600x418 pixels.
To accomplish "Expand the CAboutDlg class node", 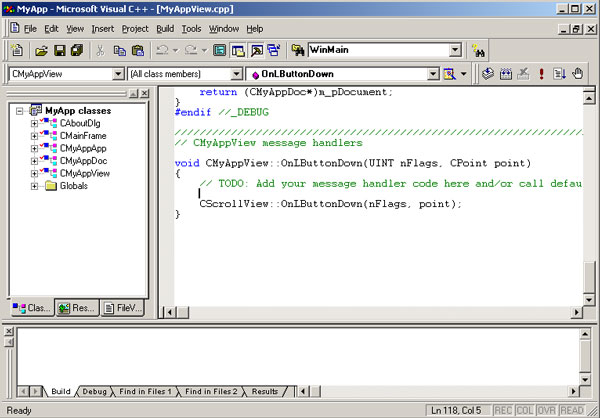I will click(34, 123).
